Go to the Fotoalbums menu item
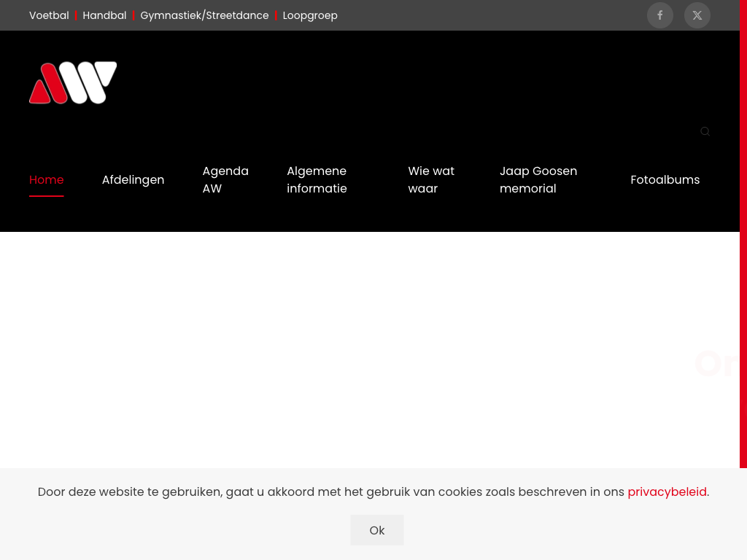 tap(665, 179)
